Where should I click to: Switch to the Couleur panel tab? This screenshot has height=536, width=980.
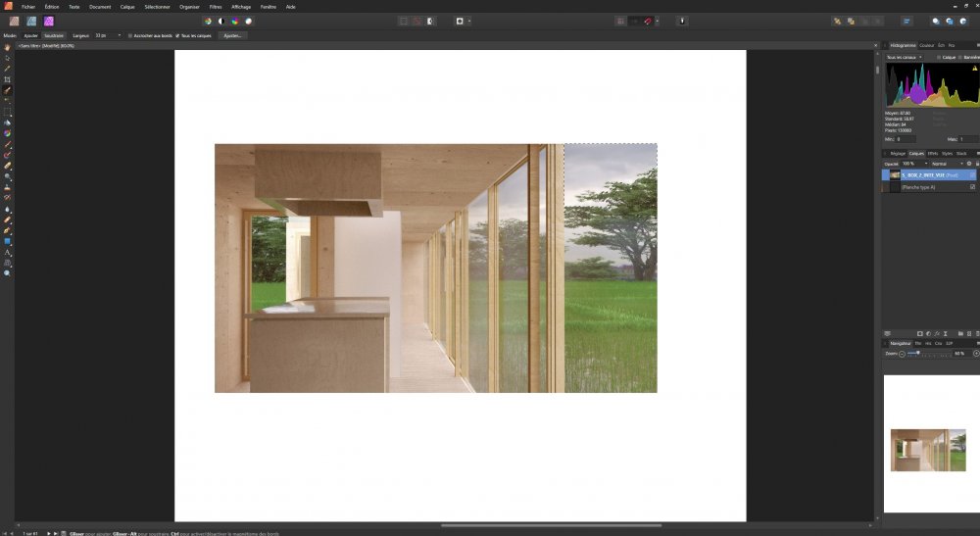point(927,46)
